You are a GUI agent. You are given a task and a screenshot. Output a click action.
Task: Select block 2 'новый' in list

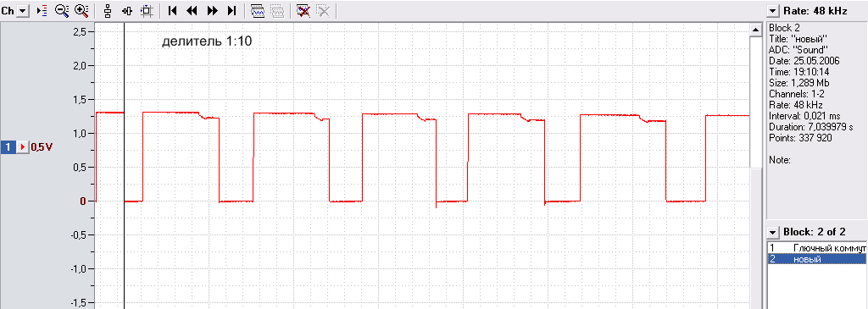tap(817, 259)
